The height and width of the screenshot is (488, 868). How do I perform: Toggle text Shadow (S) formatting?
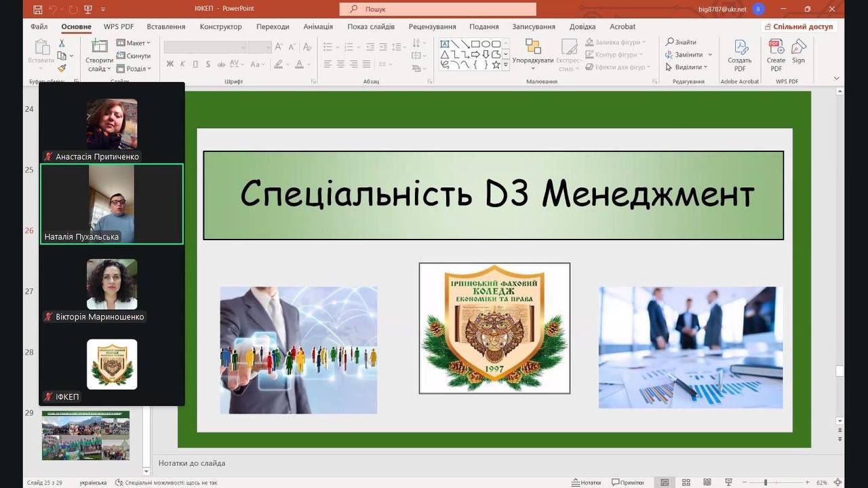click(208, 64)
